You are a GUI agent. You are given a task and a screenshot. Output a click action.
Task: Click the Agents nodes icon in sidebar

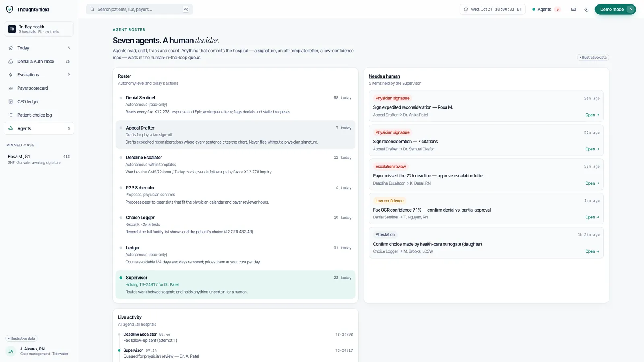pos(11,129)
